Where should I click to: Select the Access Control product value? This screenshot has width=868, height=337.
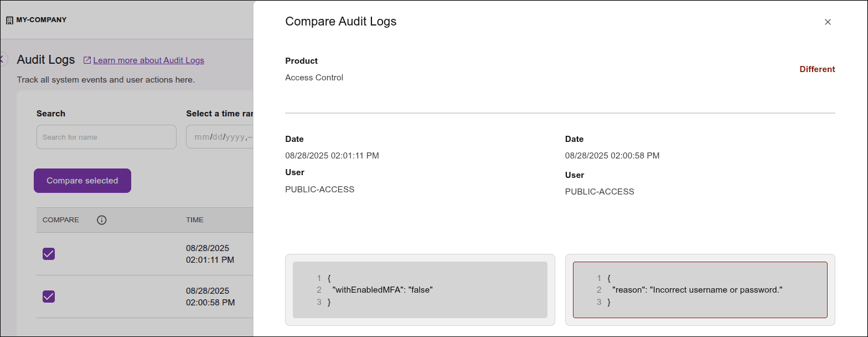[314, 78]
